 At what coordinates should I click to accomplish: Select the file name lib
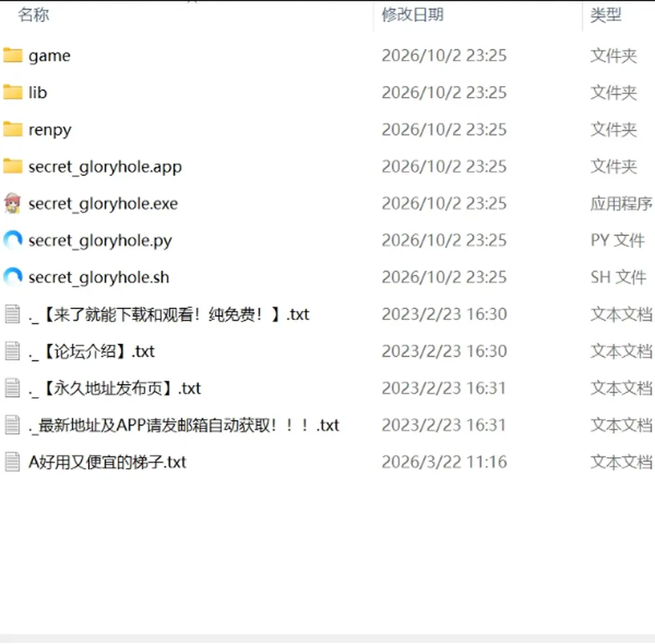[x=38, y=92]
